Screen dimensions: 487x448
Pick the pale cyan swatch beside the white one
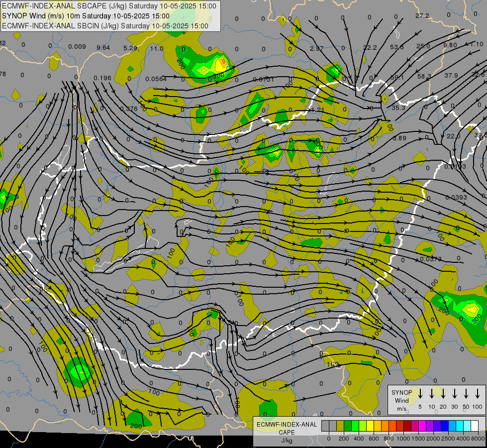coord(467,426)
